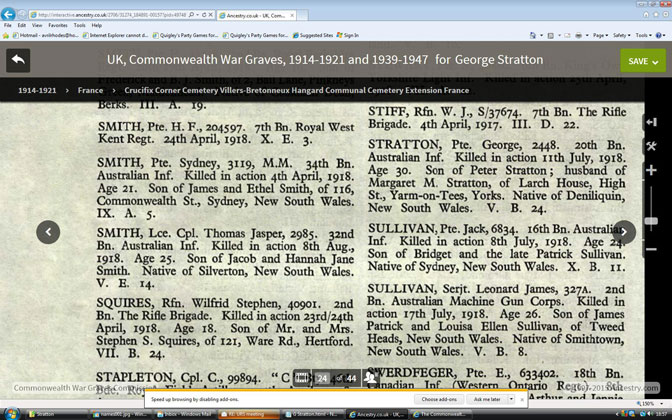
Task: Switch to The Commonwealth... taskbar window
Action: pos(441,414)
